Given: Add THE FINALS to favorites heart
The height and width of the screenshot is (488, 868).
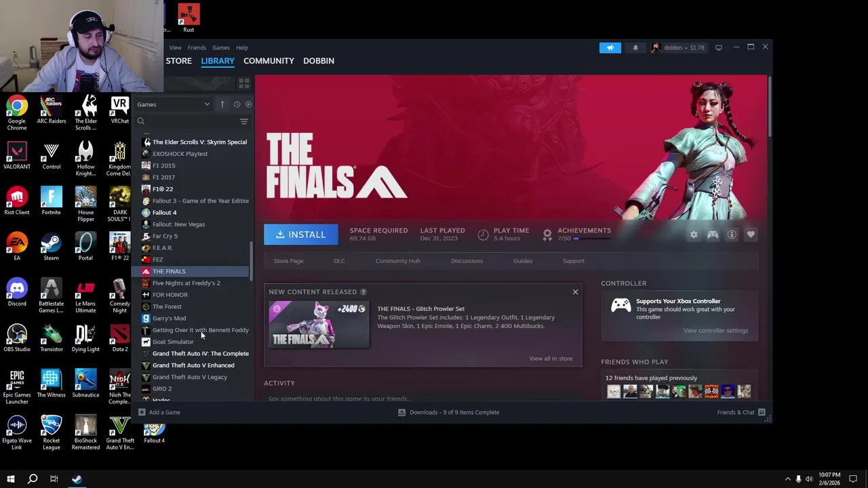Looking at the screenshot, I should 751,235.
